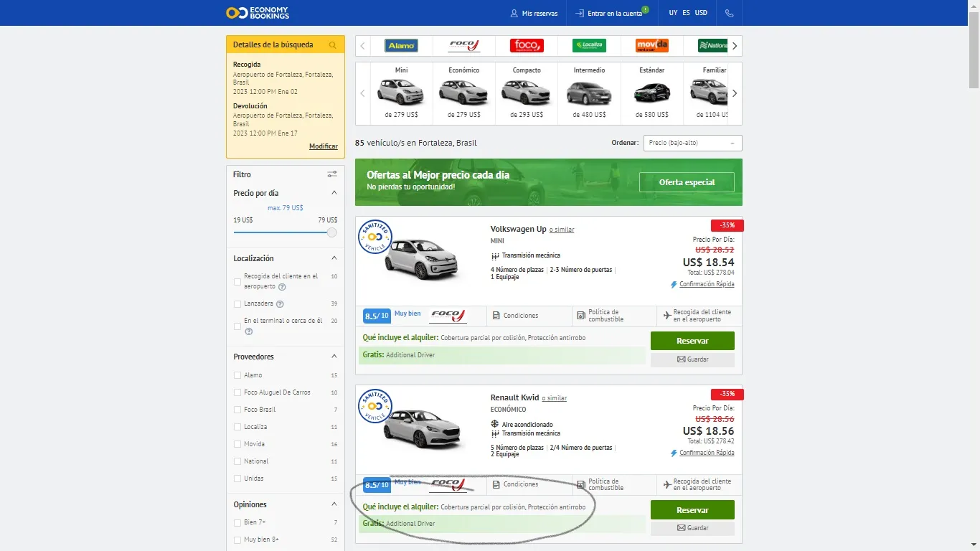Open the Ordenar Precio (bajo-alto) dropdown
980x551 pixels.
pos(692,143)
